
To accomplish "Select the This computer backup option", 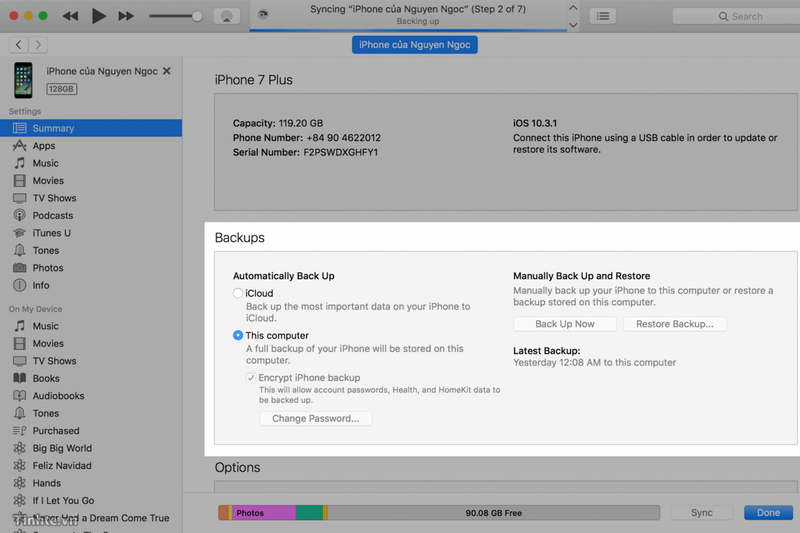I will pos(238,335).
